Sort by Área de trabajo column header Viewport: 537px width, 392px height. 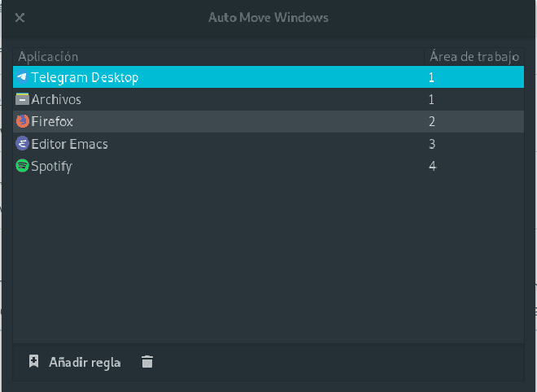tap(474, 56)
